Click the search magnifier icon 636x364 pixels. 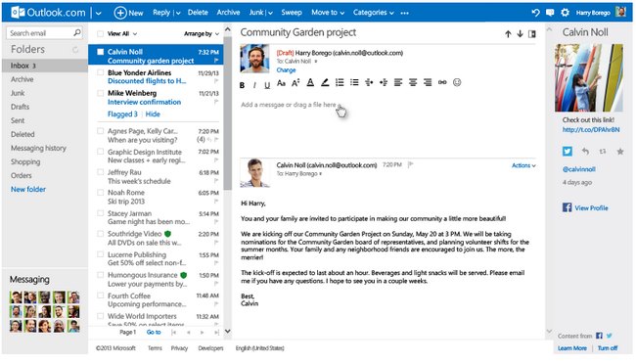pos(77,32)
